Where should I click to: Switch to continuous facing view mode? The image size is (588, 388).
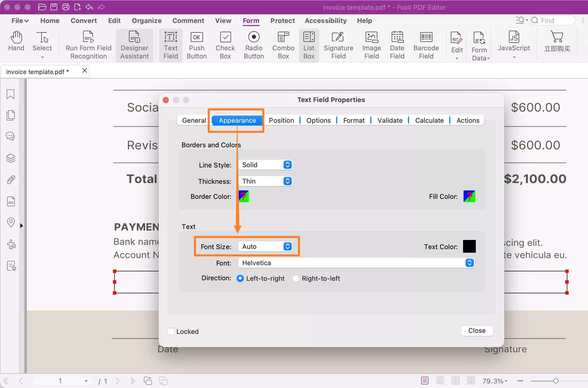pos(471,381)
